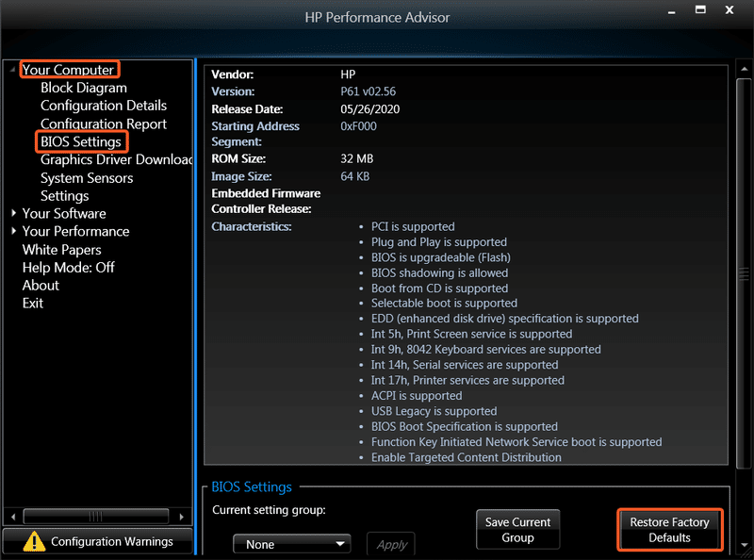Image resolution: width=754 pixels, height=560 pixels.
Task: Click 'Boot from CD is supported' line
Action: tap(439, 288)
